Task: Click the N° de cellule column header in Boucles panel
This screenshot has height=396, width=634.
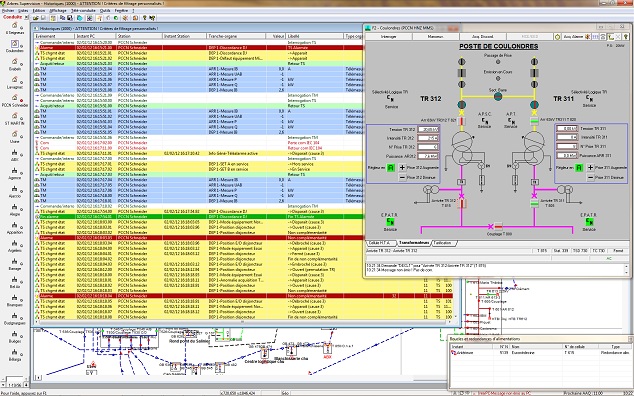Action: (x=580, y=347)
